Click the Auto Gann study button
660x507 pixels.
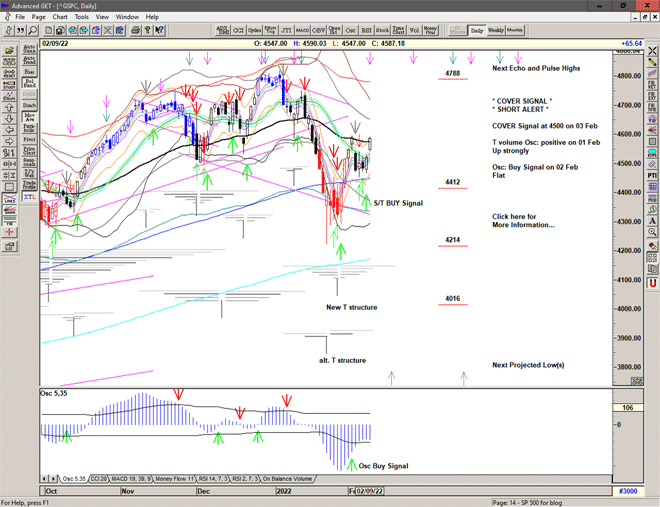pos(29,47)
